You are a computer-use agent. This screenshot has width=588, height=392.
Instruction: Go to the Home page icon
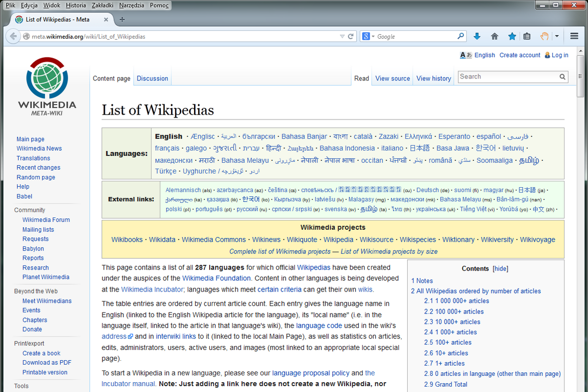pyautogui.click(x=494, y=36)
